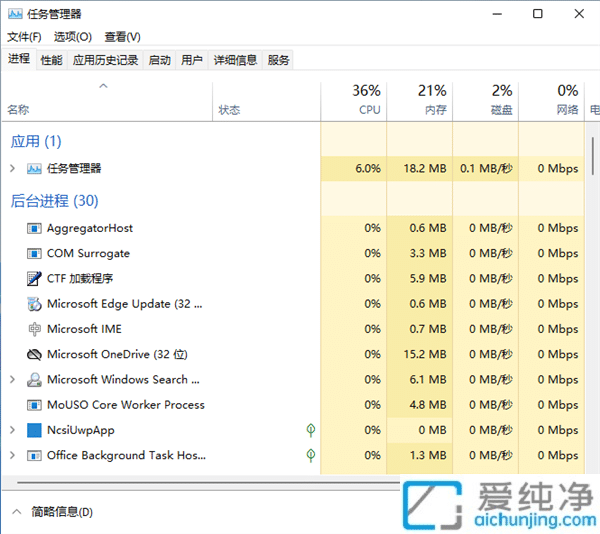Viewport: 600px width, 534px height.
Task: Click the Microsoft IME icon
Action: [34, 329]
